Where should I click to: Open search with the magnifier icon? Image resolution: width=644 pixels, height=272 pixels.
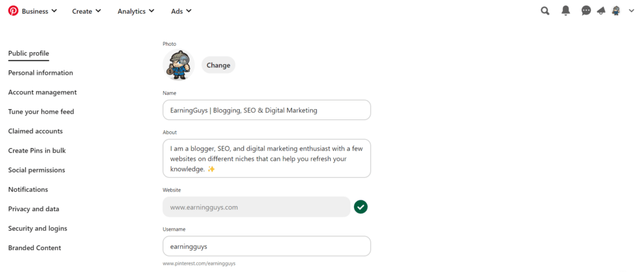click(545, 11)
